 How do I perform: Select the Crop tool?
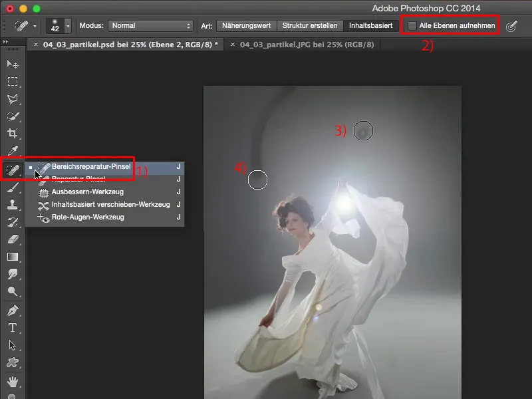click(13, 134)
